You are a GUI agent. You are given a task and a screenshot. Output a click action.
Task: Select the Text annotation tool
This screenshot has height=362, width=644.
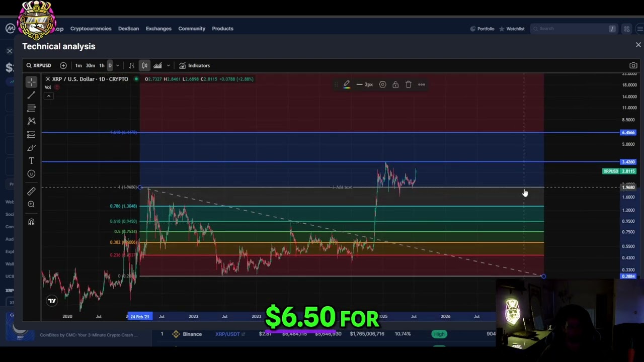[x=31, y=160]
